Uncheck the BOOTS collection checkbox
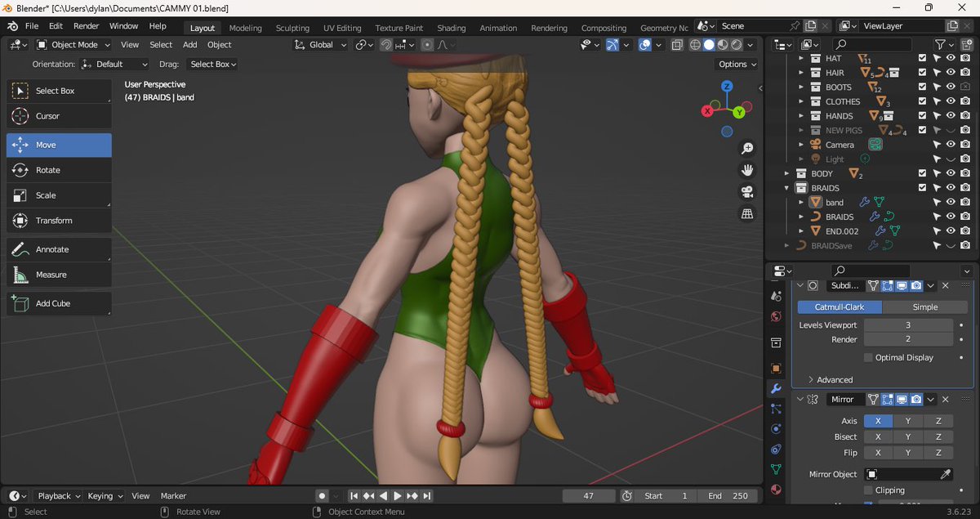The width and height of the screenshot is (980, 519). point(922,87)
